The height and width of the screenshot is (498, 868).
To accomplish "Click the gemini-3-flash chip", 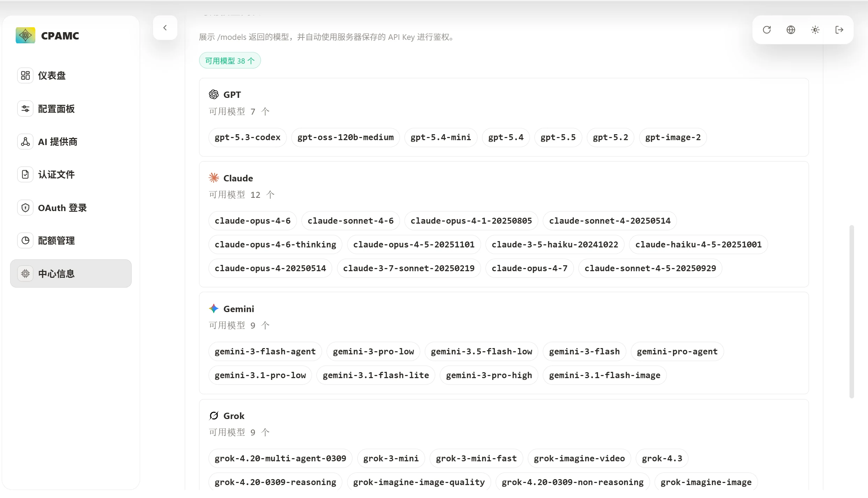I will point(584,351).
